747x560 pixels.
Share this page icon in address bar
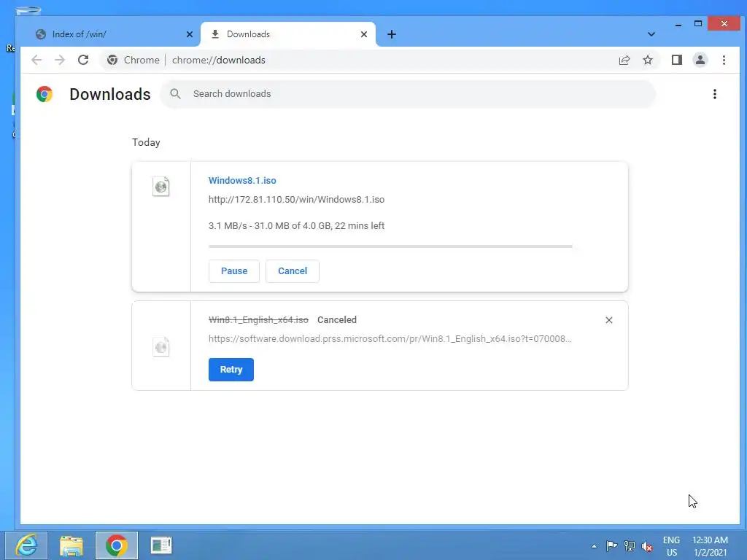[x=624, y=60]
